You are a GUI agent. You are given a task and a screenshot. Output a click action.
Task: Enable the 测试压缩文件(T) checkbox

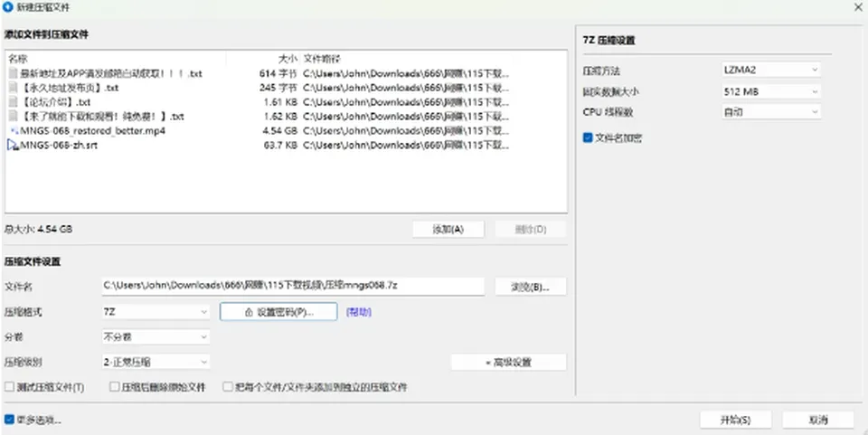click(x=9, y=387)
